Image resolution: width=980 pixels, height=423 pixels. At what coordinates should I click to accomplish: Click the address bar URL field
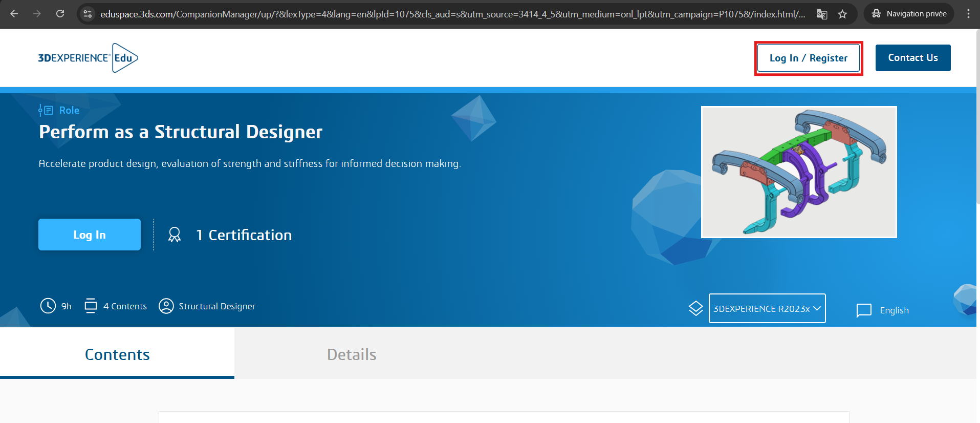pos(452,14)
